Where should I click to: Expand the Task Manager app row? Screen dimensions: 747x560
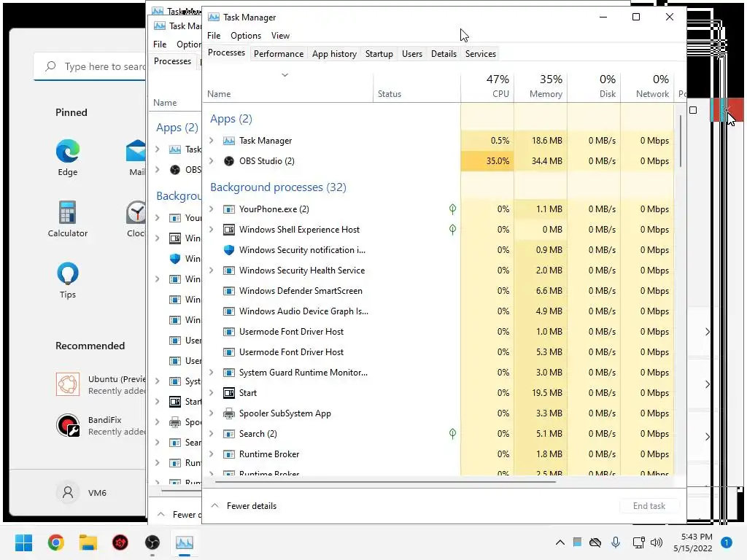pos(212,141)
